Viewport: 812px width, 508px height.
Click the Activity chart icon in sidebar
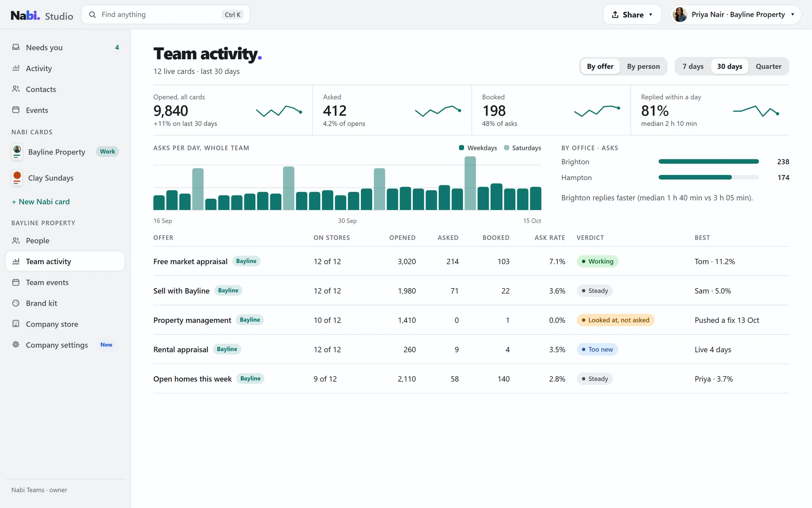(x=16, y=68)
